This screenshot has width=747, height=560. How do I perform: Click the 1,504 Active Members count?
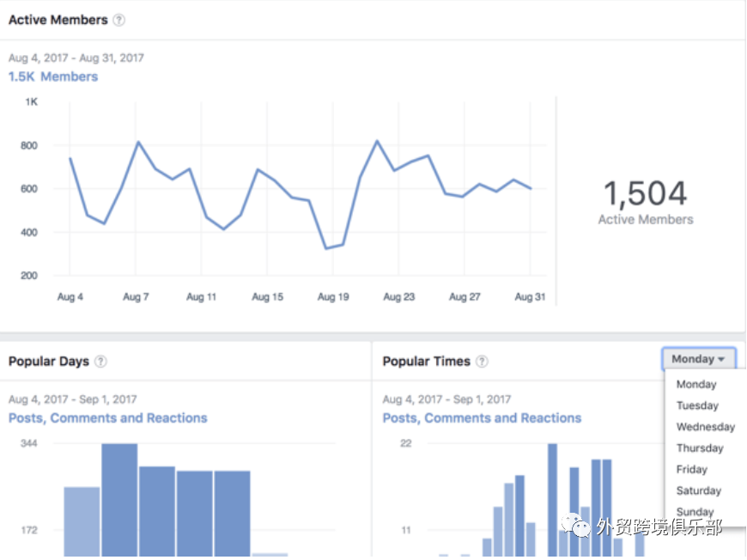(645, 194)
